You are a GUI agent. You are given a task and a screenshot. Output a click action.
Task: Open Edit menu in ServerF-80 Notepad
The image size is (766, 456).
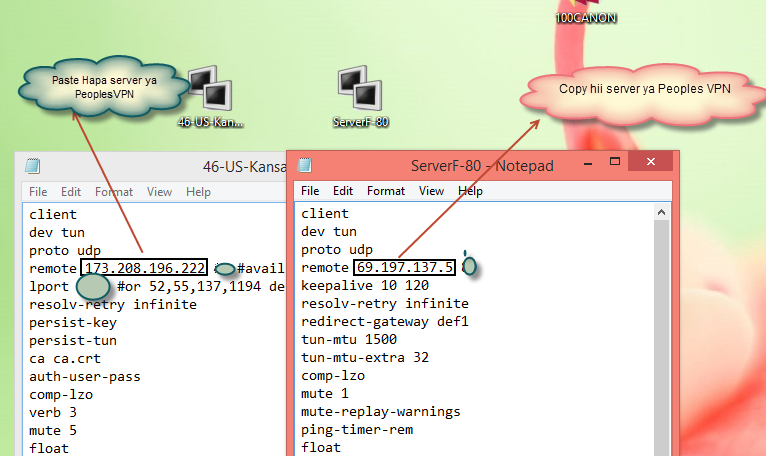(x=343, y=191)
